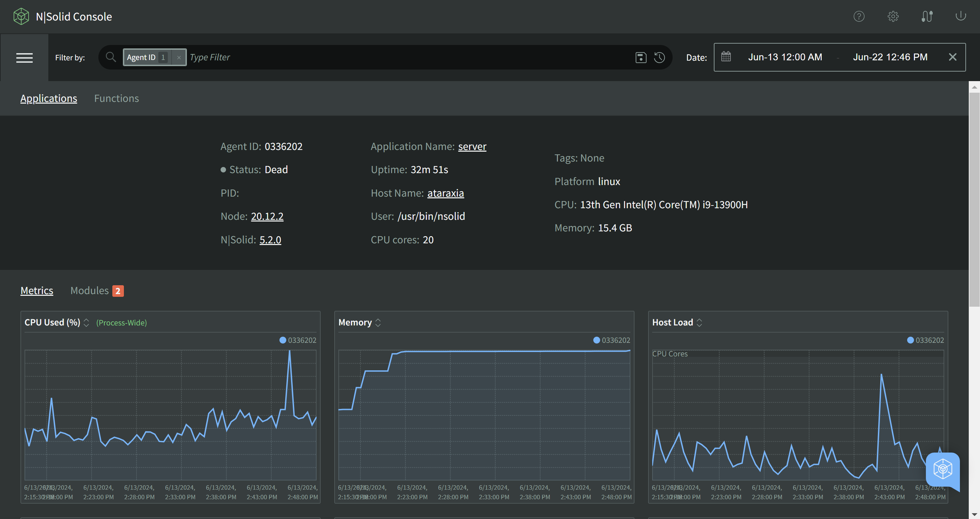This screenshot has width=980, height=519.
Task: Expand the hamburger menu icon top left
Action: (25, 57)
